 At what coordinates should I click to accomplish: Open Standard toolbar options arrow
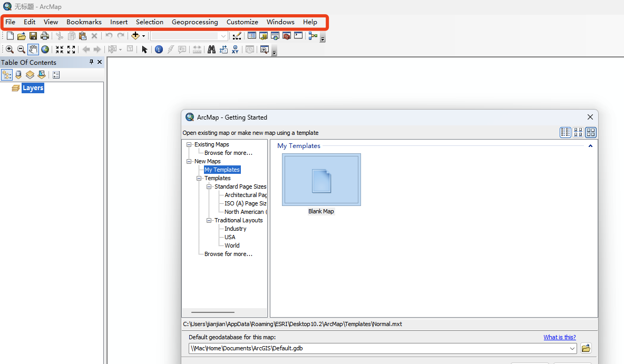pyautogui.click(x=323, y=38)
